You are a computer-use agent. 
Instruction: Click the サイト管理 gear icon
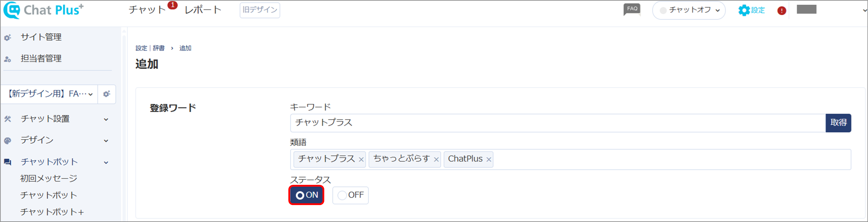7,37
